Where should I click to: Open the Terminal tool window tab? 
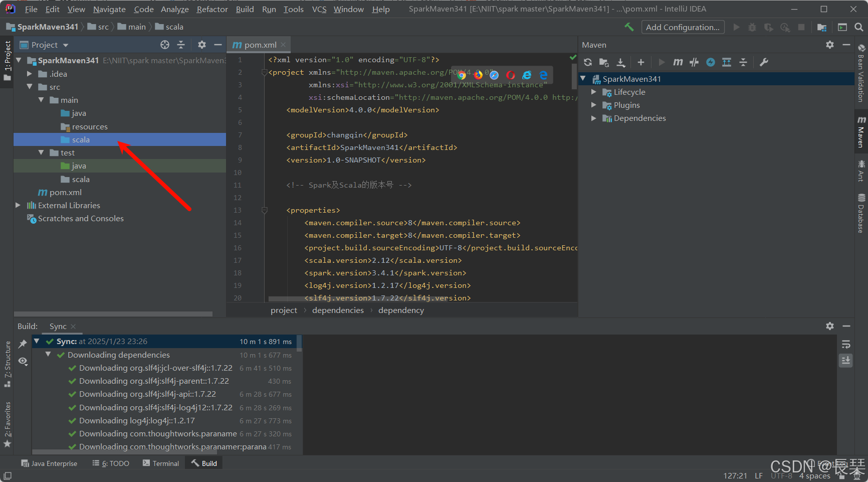[161, 463]
